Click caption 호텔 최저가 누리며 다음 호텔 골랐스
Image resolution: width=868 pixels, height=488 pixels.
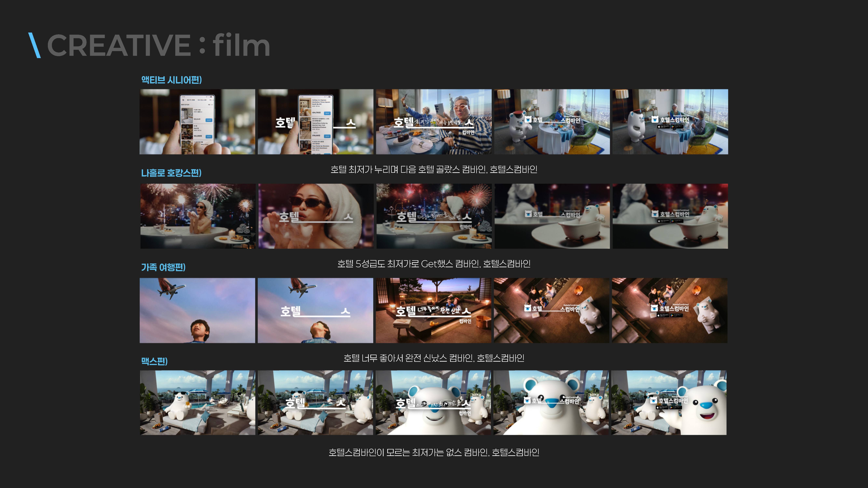point(434,169)
